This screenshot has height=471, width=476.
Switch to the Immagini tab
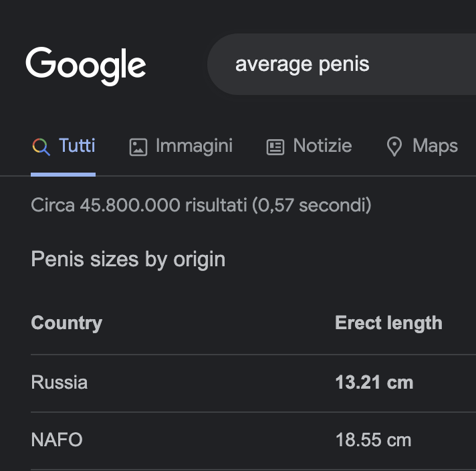point(181,146)
